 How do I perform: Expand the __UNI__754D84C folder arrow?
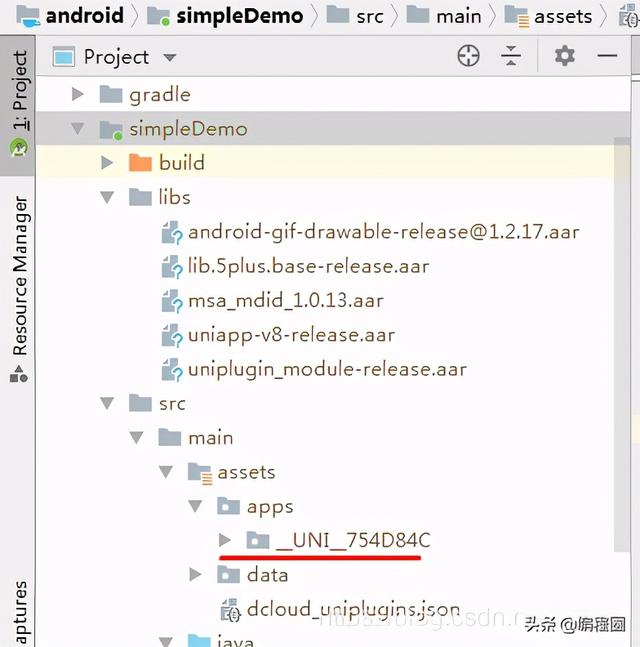click(225, 540)
